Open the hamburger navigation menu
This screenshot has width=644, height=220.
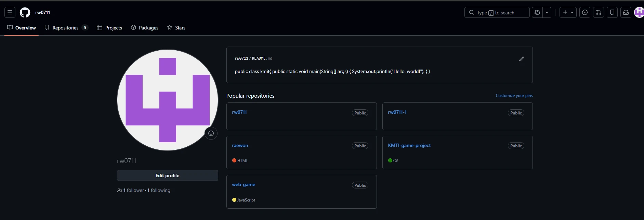click(10, 12)
